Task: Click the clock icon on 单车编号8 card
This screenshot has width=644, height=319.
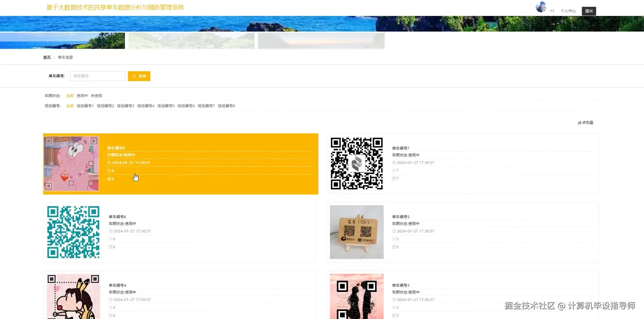Action: click(x=109, y=163)
